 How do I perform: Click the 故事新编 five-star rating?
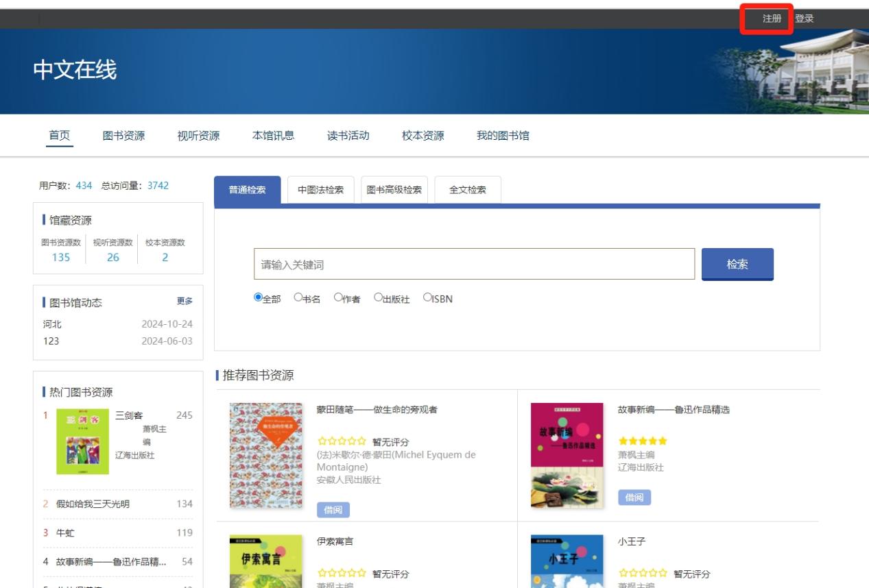click(x=643, y=441)
